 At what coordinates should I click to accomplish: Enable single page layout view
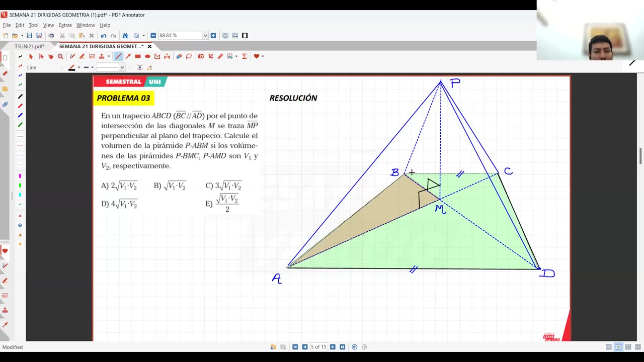609,347
